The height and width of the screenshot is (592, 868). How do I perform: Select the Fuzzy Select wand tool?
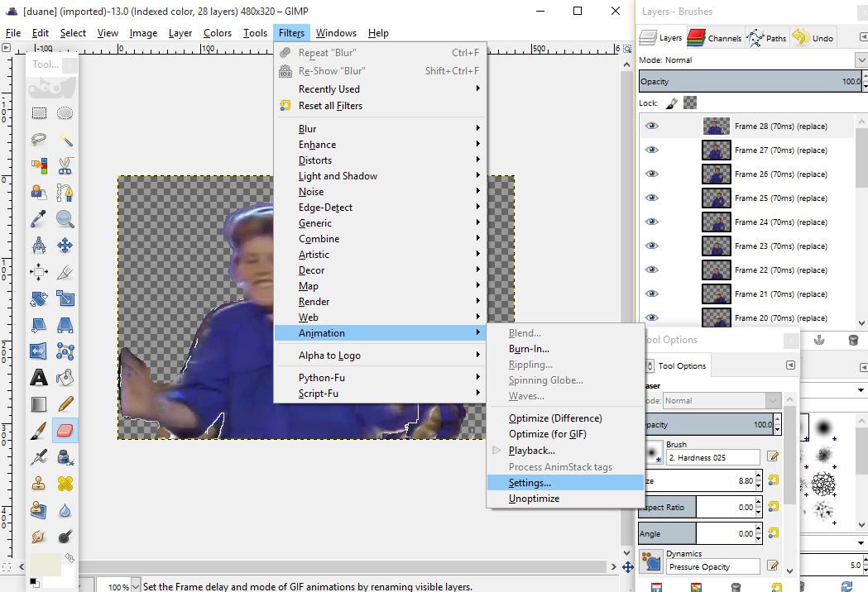65,140
